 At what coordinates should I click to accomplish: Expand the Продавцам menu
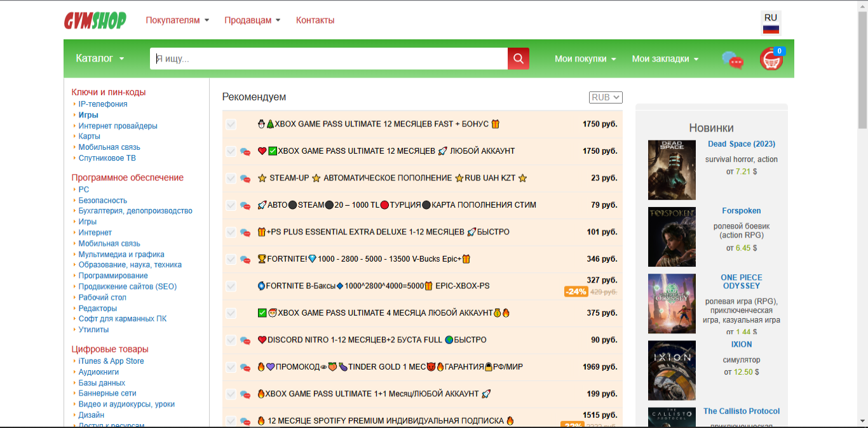(x=252, y=20)
